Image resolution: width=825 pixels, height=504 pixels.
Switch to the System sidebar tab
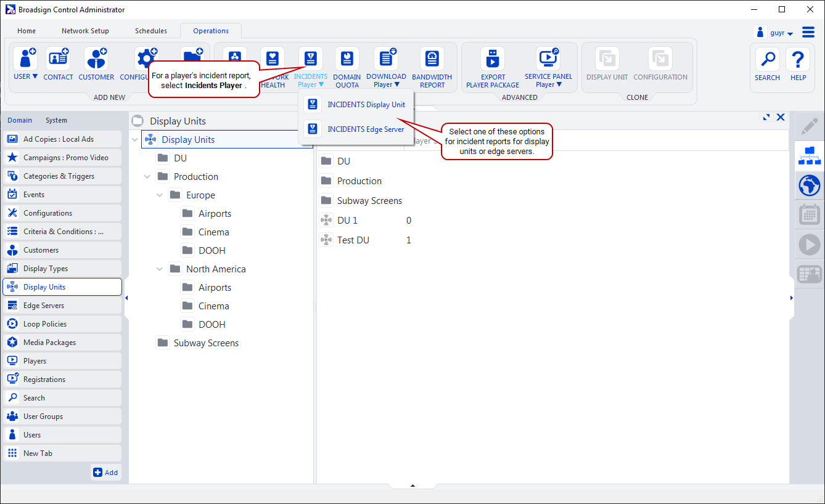pos(56,120)
